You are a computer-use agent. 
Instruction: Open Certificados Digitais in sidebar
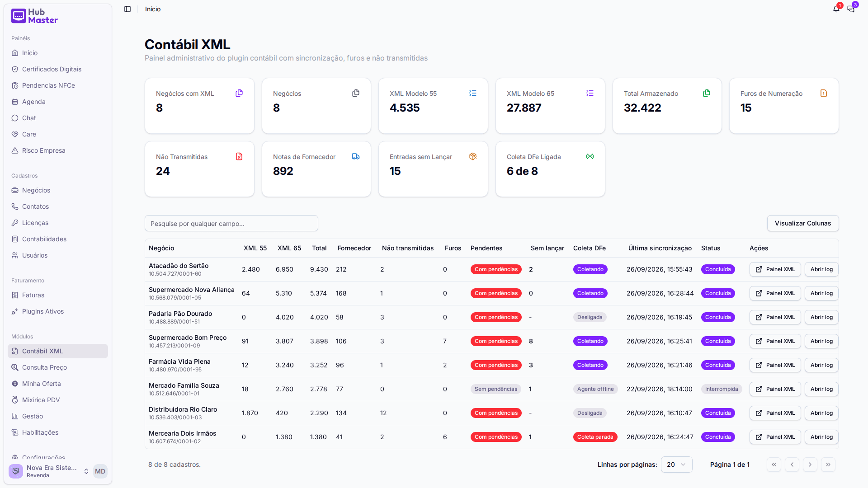tap(58, 69)
